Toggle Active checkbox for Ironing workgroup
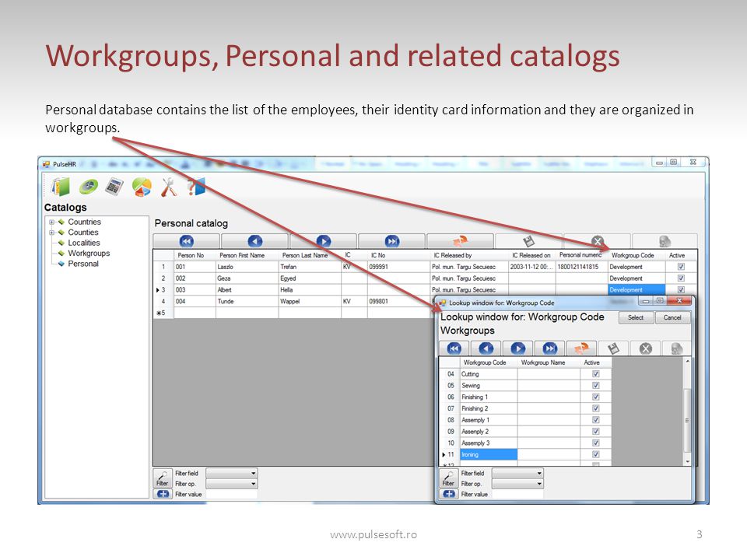Screen dimensions: 747x560 coord(595,454)
